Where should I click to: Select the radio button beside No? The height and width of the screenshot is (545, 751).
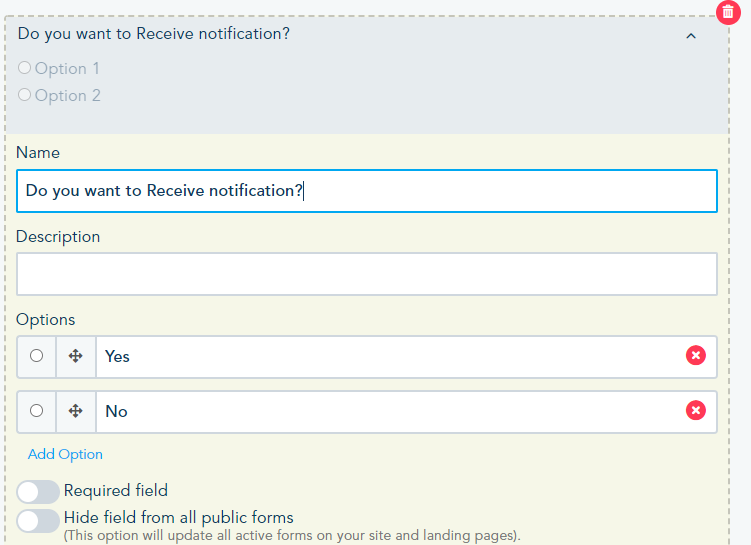pyautogui.click(x=37, y=411)
